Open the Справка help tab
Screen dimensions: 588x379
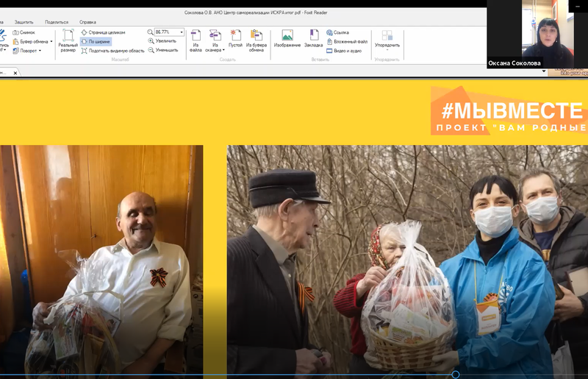pyautogui.click(x=87, y=22)
